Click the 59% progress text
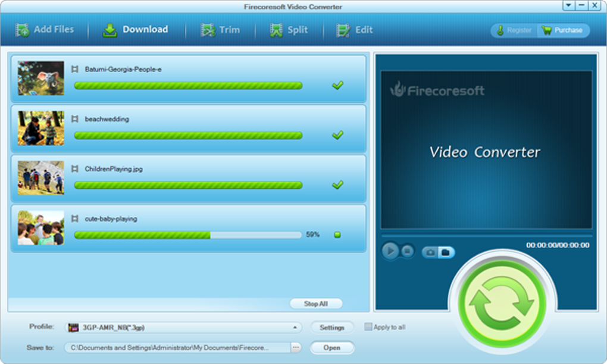Image resolution: width=607 pixels, height=364 pixels. point(313,234)
